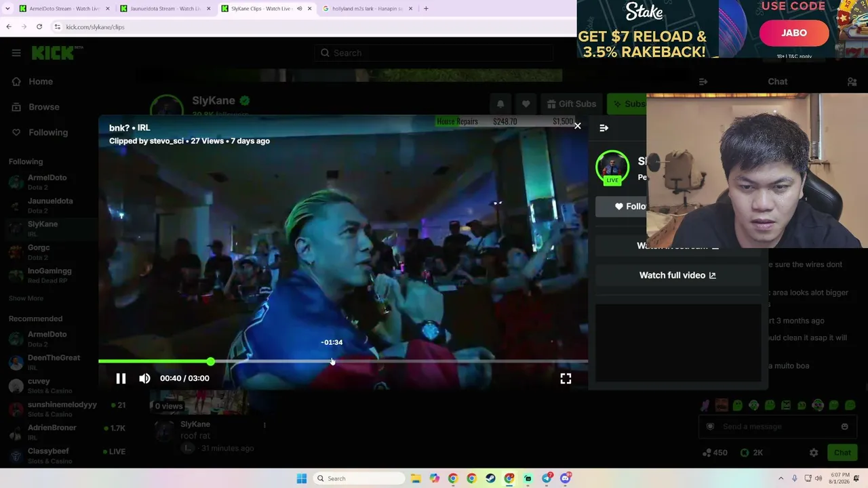Open Gorgc channel in the sidebar
The height and width of the screenshot is (488, 868).
pos(39,251)
